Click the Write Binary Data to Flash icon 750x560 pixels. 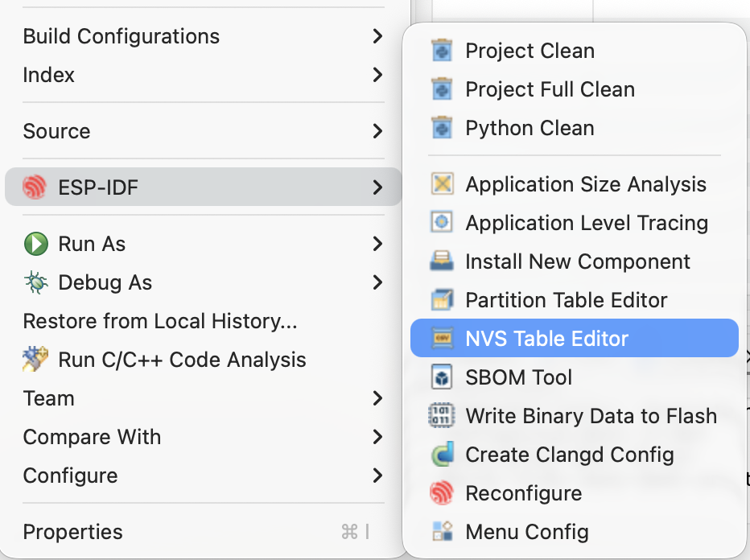click(441, 415)
